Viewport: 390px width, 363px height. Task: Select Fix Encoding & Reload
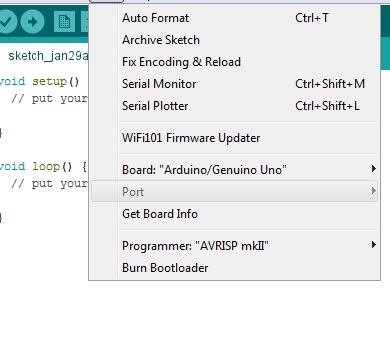click(235, 62)
